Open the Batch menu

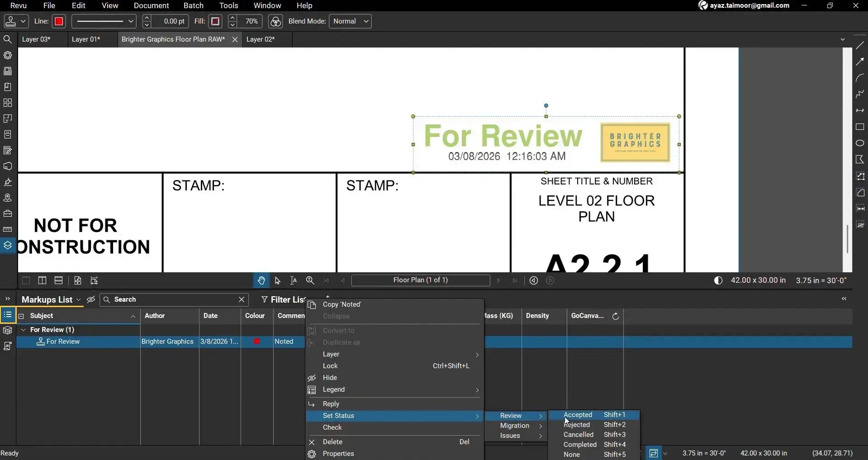point(193,5)
